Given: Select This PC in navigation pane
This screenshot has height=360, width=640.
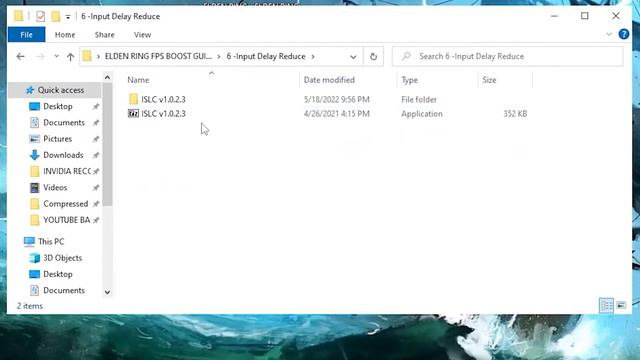Looking at the screenshot, I should coord(51,242).
